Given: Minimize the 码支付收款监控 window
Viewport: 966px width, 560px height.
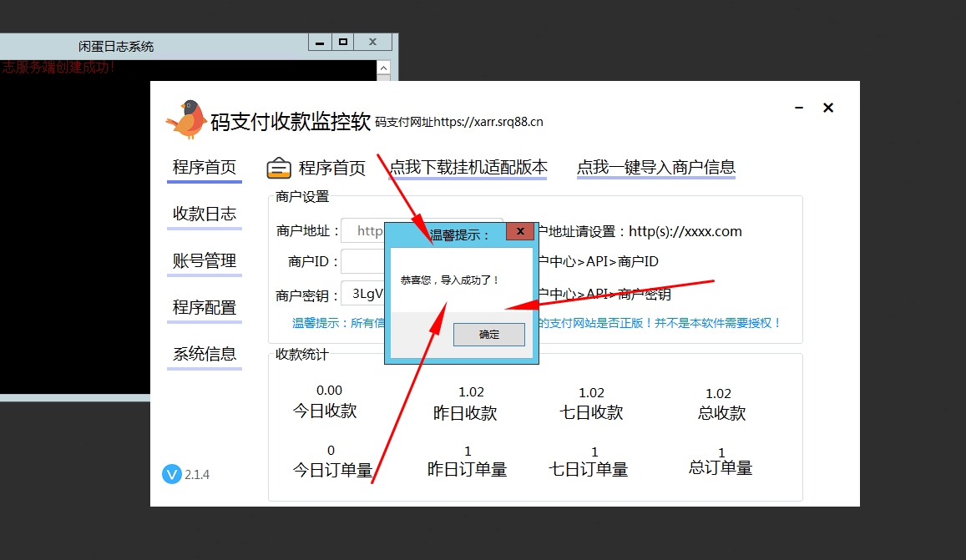Looking at the screenshot, I should coord(800,108).
